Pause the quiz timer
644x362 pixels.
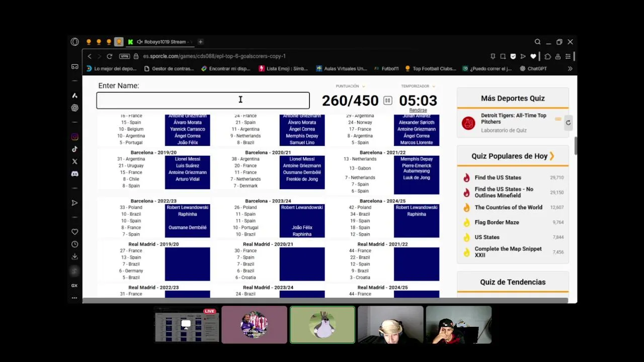coord(387,101)
